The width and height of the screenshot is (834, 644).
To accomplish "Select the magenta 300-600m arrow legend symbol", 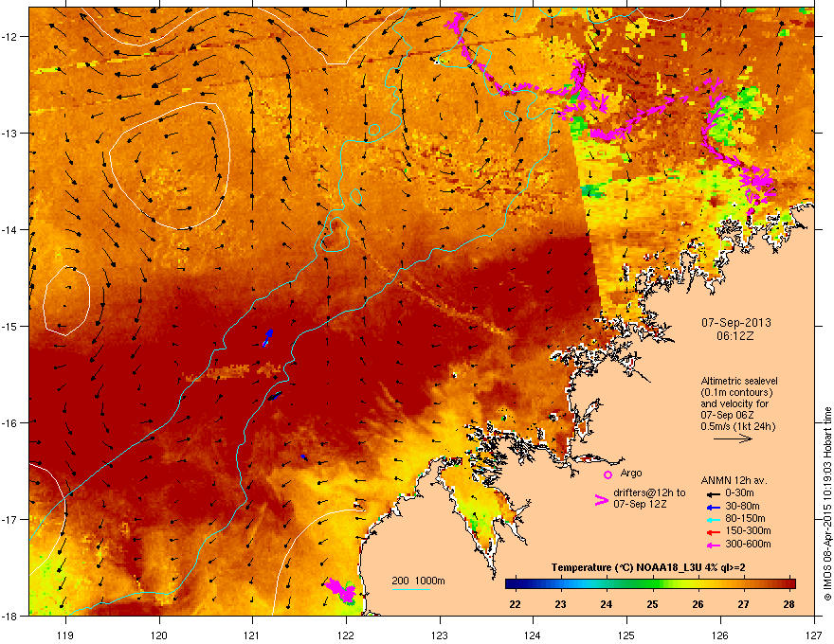I will [x=712, y=546].
